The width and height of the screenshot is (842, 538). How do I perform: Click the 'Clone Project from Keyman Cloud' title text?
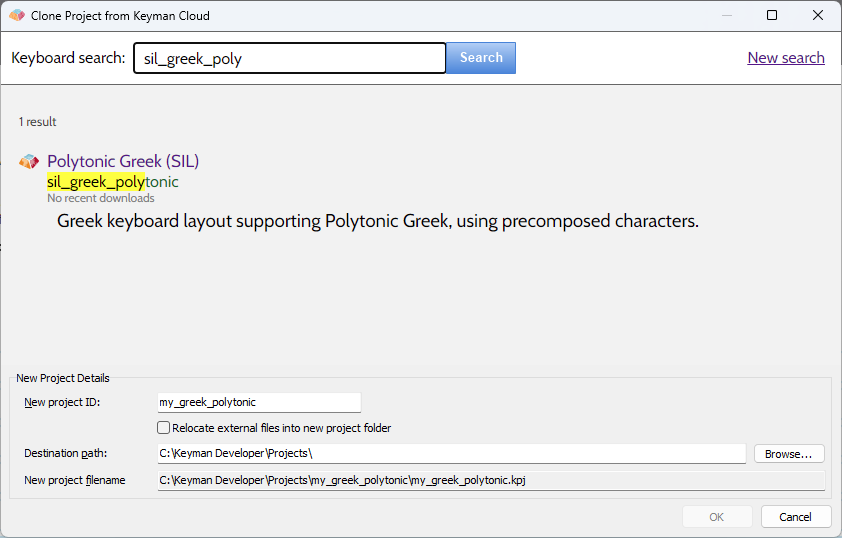pos(120,16)
